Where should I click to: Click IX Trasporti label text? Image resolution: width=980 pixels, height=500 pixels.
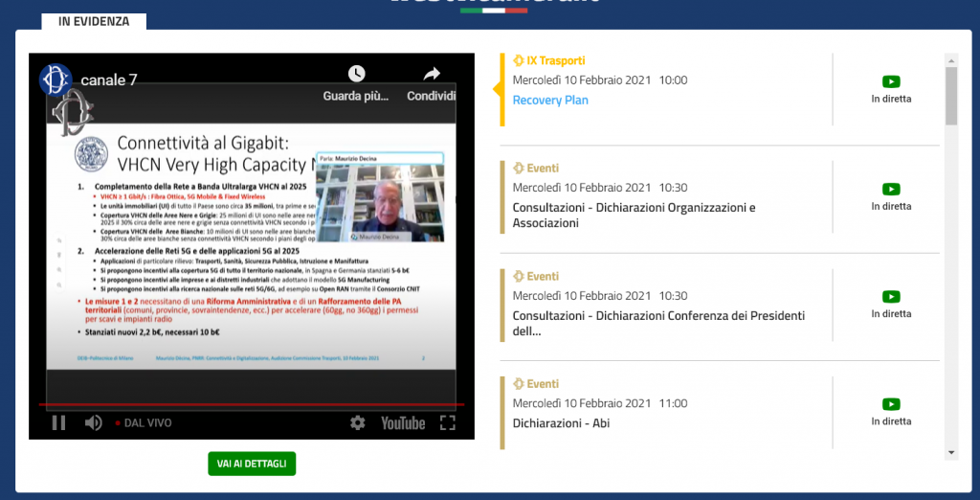(x=556, y=60)
